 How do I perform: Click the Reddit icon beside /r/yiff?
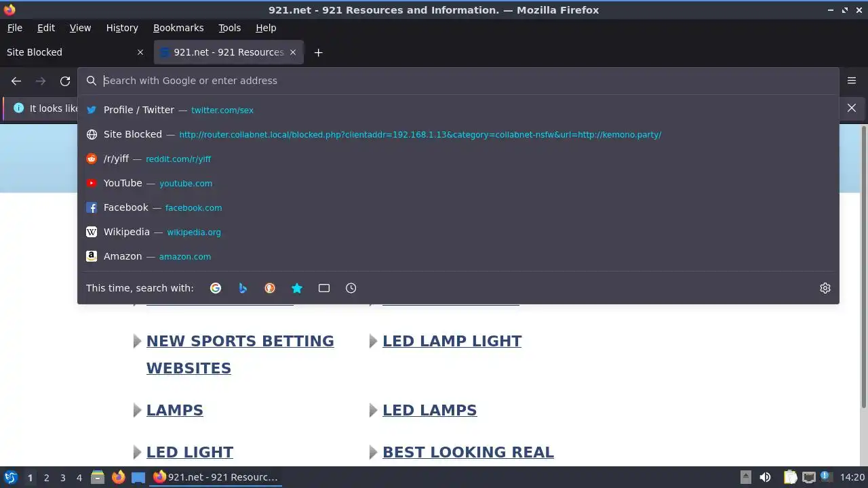coord(92,159)
